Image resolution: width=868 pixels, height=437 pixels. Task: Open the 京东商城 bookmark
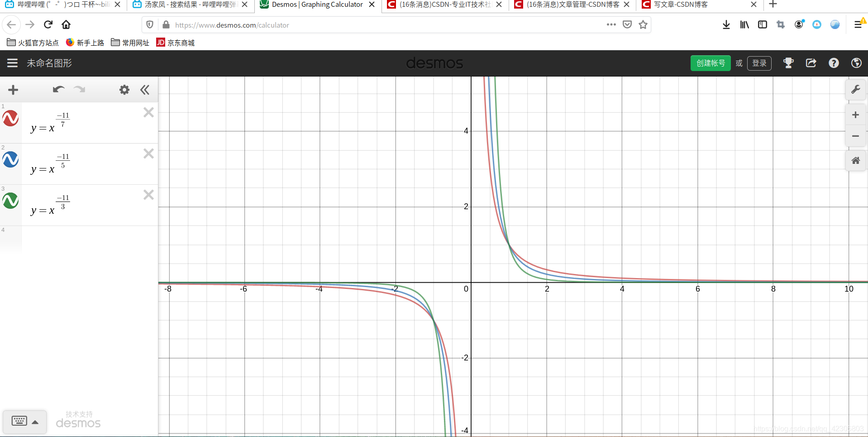coord(176,43)
